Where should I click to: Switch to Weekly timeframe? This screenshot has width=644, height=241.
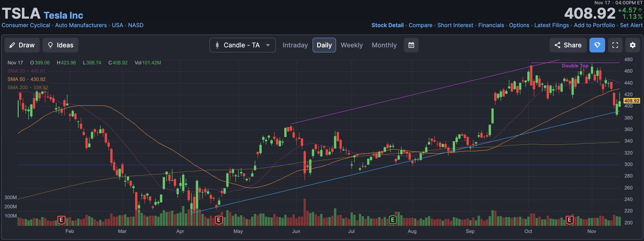coord(351,45)
